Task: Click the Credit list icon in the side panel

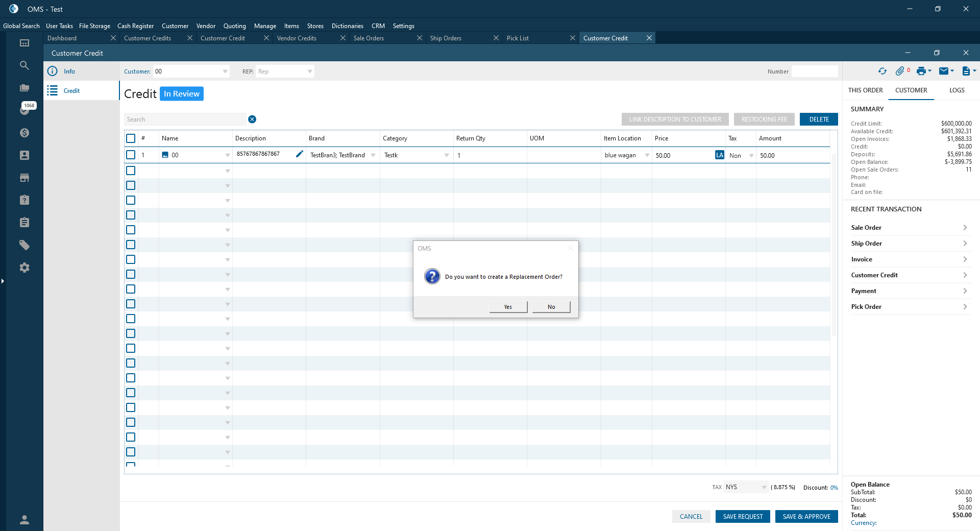Action: click(x=52, y=90)
